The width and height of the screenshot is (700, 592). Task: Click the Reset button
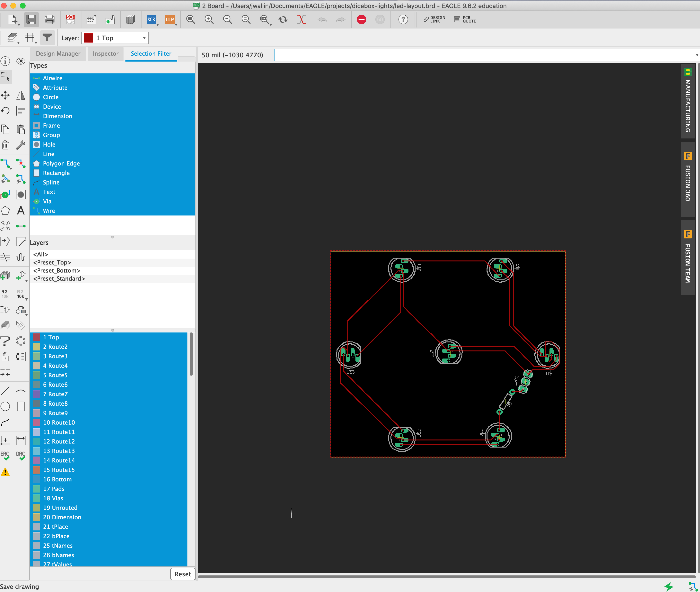pos(182,574)
